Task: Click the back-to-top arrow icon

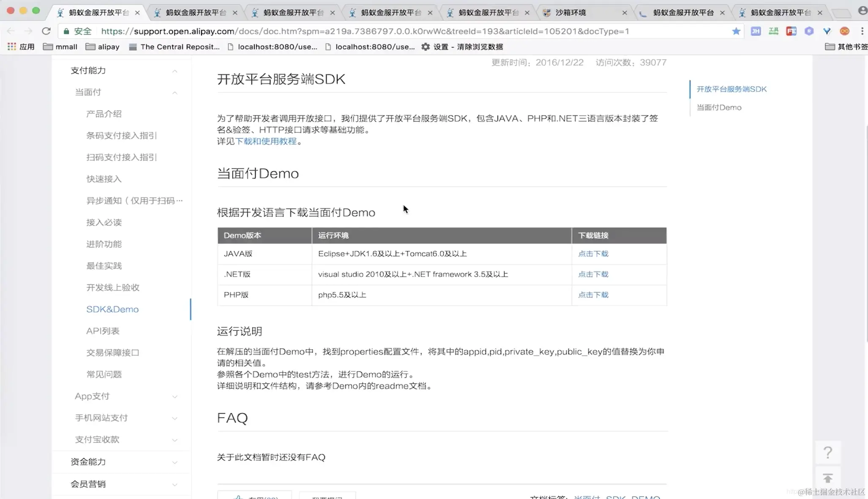Action: (x=827, y=478)
